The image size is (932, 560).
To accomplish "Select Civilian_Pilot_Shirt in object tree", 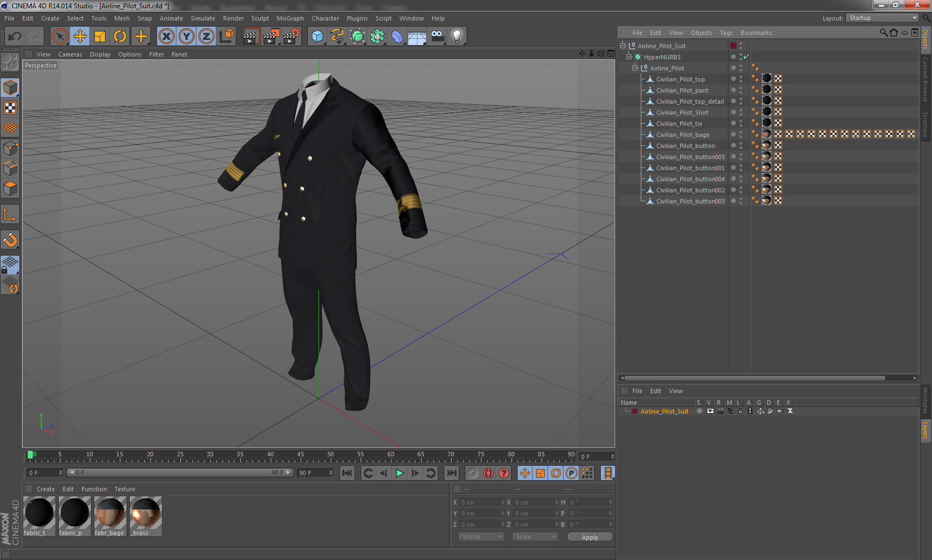I will [682, 113].
